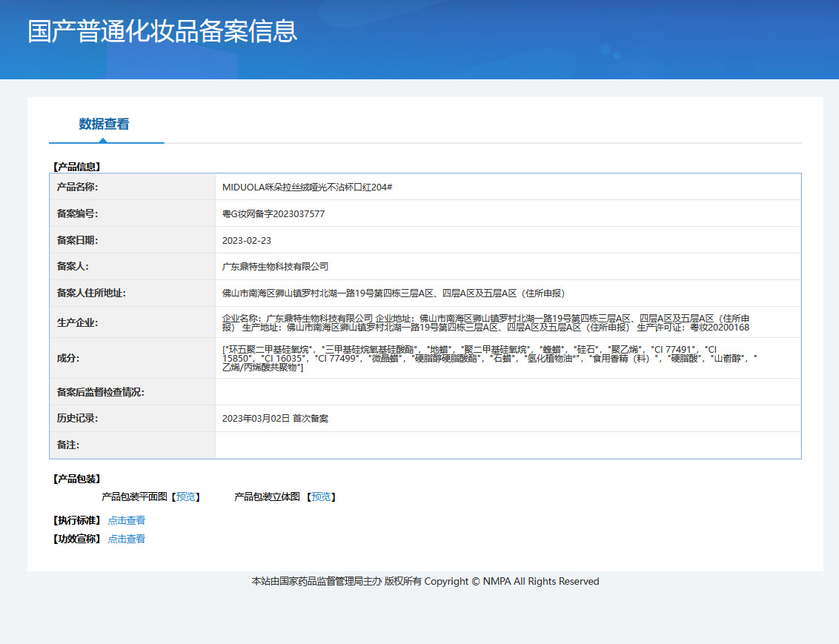Click the 备案人住所地址 address value

[394, 293]
